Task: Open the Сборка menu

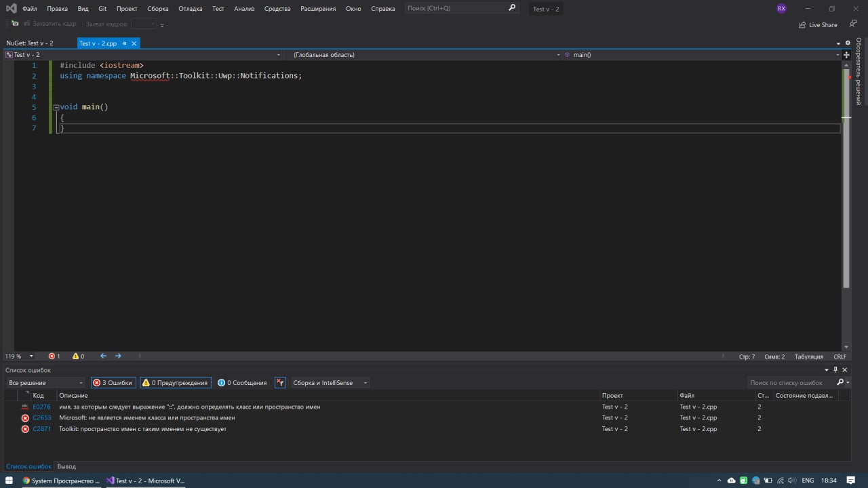Action: [158, 9]
